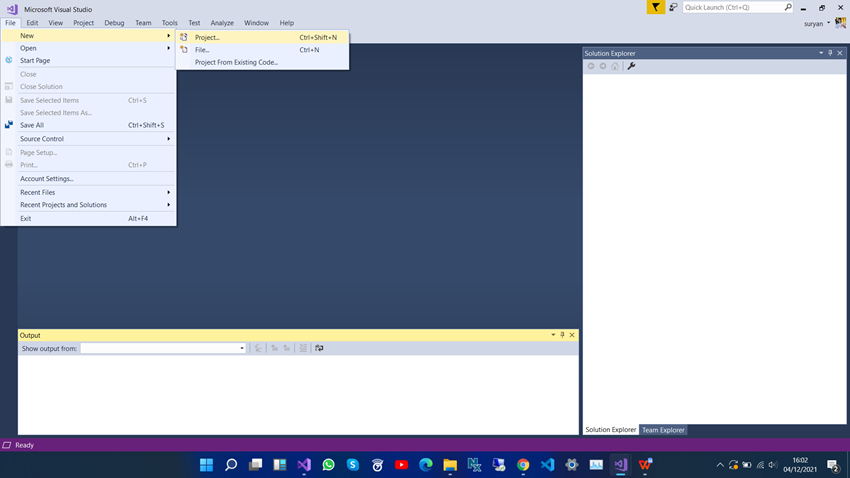Open Account Settings… menu entry
The height and width of the screenshot is (478, 850).
pos(88,179)
